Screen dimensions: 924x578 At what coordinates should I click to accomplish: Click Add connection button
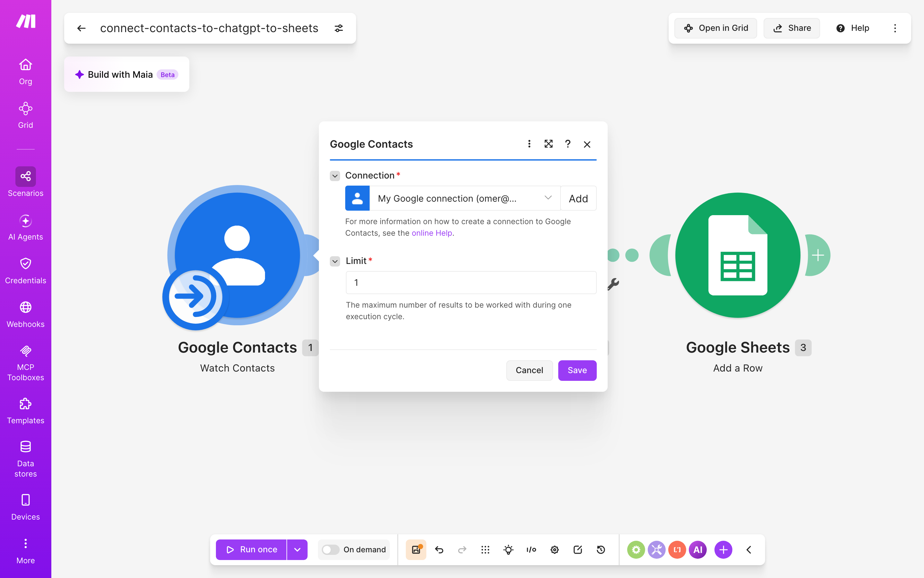click(578, 198)
